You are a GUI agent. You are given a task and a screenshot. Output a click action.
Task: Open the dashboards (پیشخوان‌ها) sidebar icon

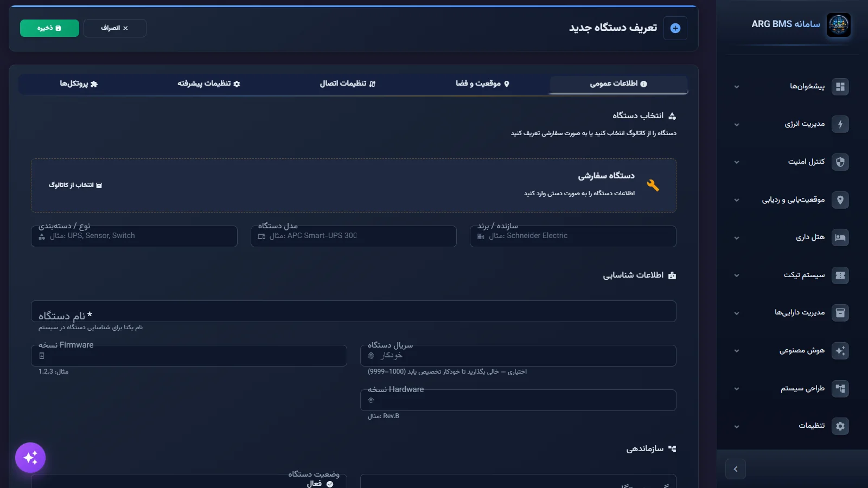[x=840, y=87]
